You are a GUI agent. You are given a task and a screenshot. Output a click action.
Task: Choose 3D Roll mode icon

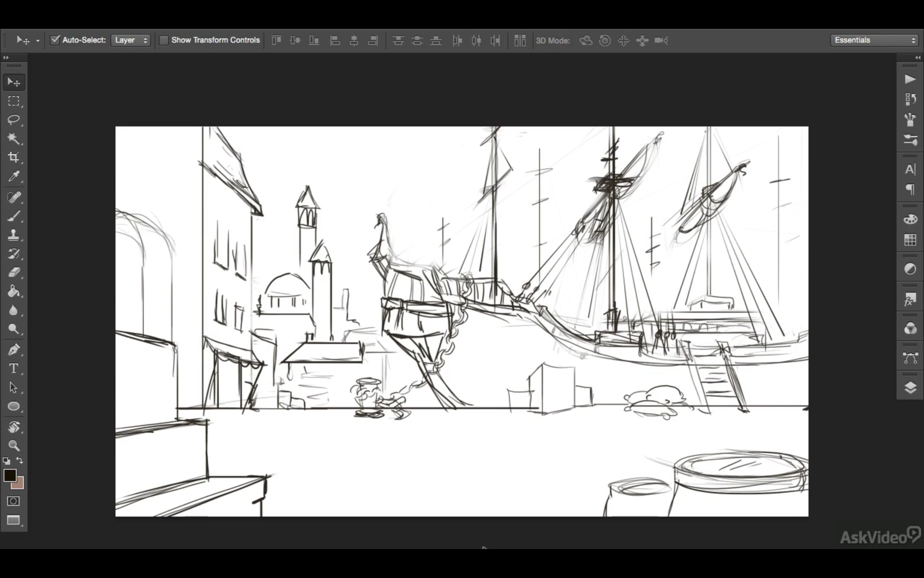pyautogui.click(x=605, y=40)
